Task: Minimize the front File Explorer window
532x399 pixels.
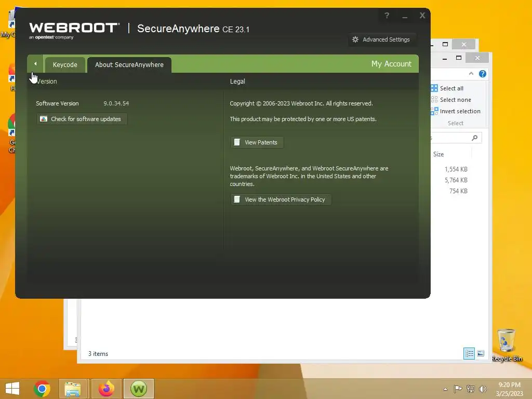Action: click(x=445, y=58)
